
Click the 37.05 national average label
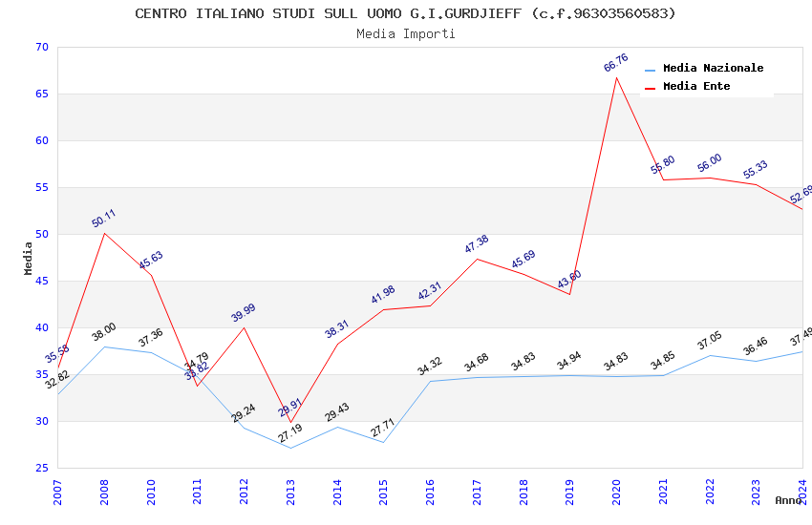(x=709, y=341)
